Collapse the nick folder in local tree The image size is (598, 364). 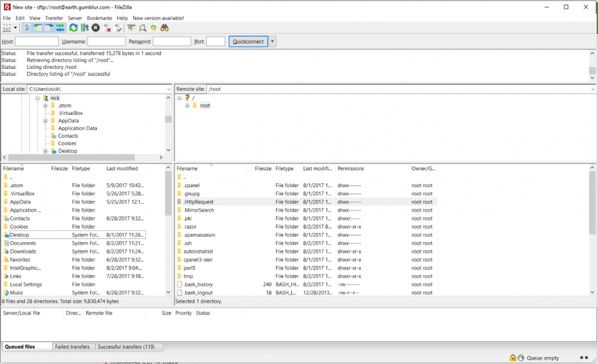[38, 98]
